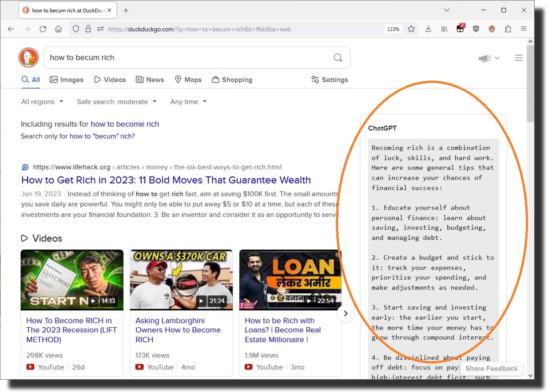Switch to the Images results tab
547x392 pixels.
click(67, 79)
